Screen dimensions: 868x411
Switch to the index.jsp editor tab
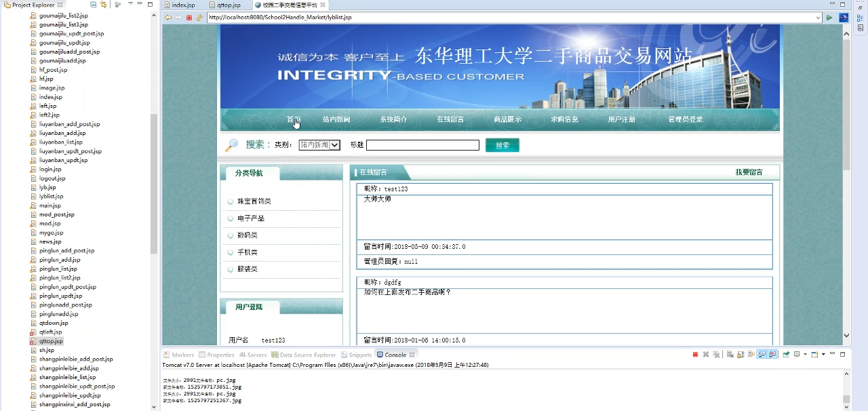coord(179,5)
